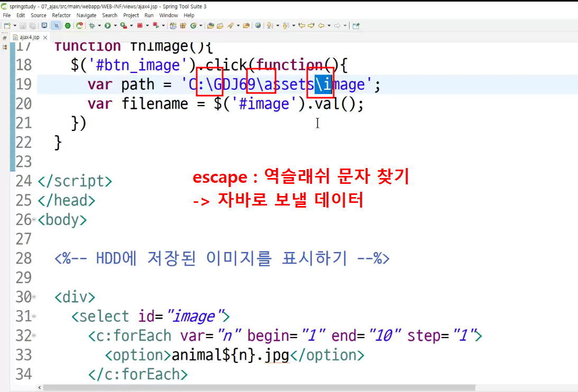Click the Save icon in the toolbar
The image size is (578, 392).
tap(23, 26)
